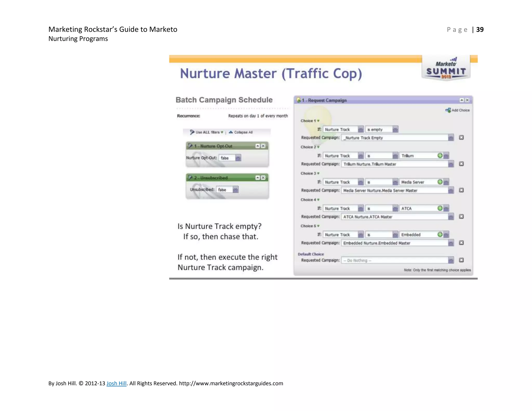Image resolution: width=532 pixels, height=411 pixels.
Task: Open the 'is empty' operator dropdown
Action: tap(395, 129)
